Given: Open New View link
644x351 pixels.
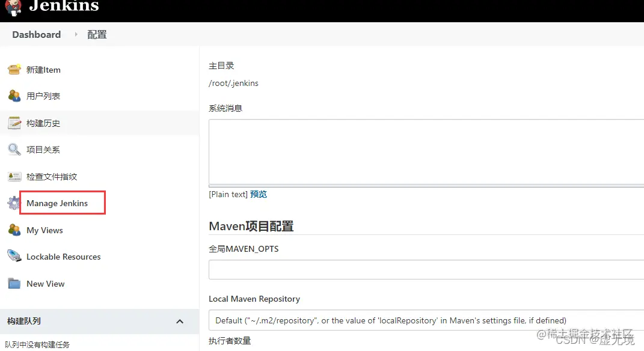Looking at the screenshot, I should (46, 284).
